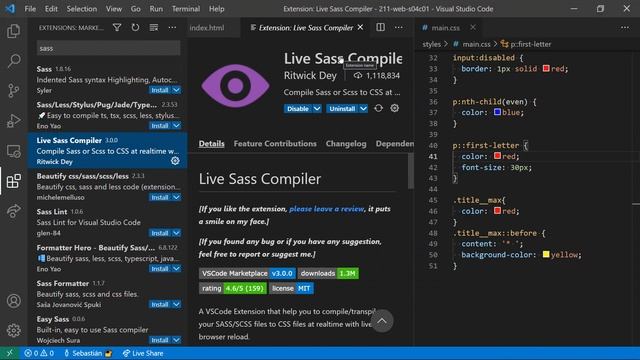Open more actions for left editor group
The image size is (640, 360).
point(399,27)
